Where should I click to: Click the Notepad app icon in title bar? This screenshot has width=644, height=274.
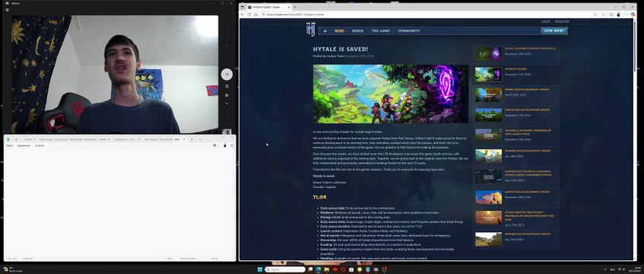point(8,139)
